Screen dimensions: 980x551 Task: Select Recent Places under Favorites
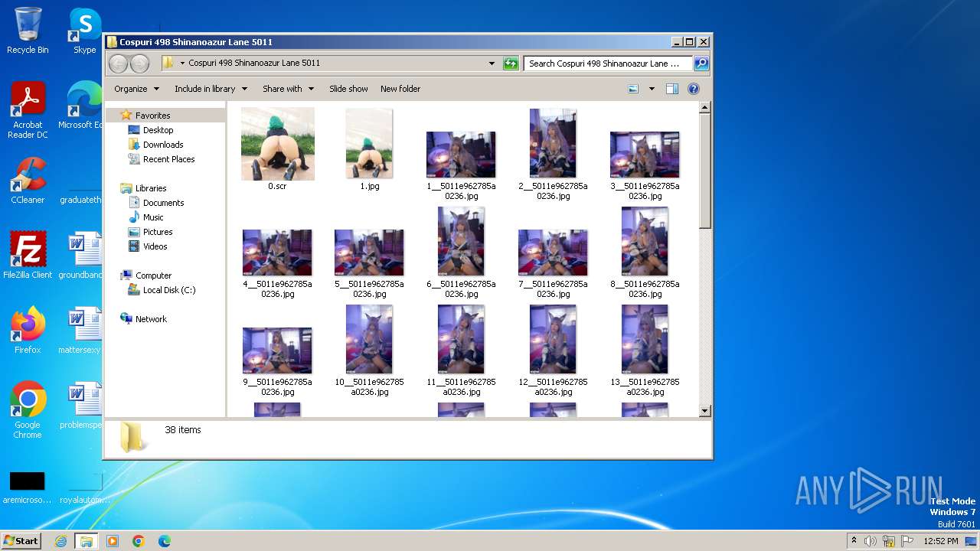pos(168,159)
